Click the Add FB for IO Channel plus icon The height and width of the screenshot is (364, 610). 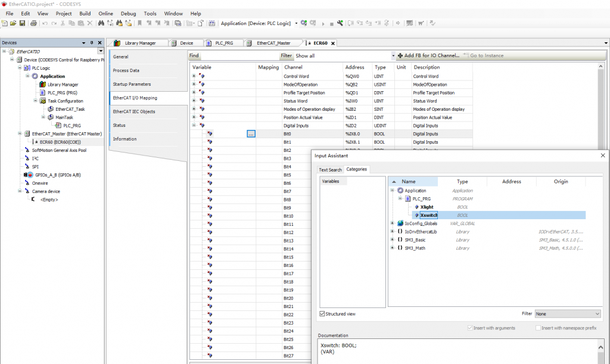point(400,55)
